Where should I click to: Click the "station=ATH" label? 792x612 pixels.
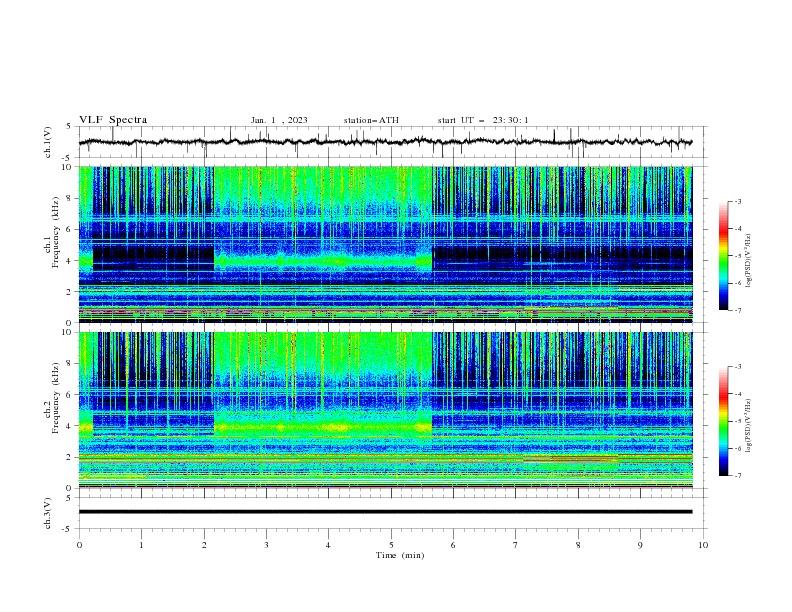tap(371, 120)
